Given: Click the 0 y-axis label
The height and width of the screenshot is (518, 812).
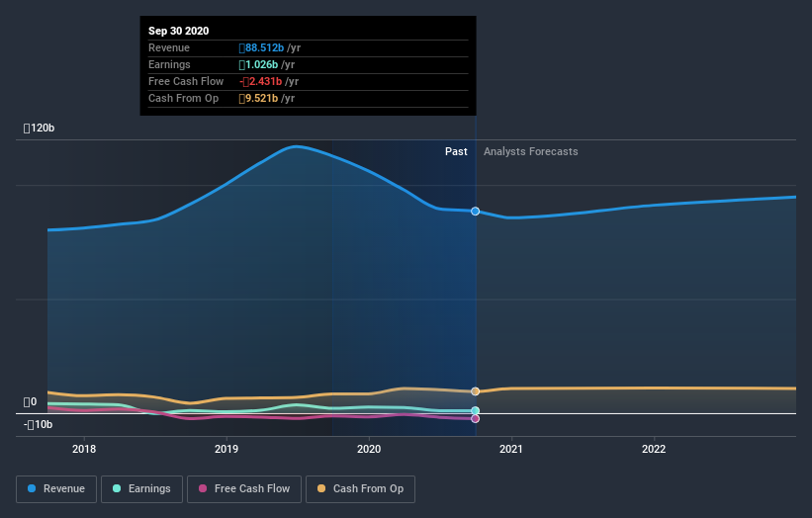Looking at the screenshot, I should [30, 402].
